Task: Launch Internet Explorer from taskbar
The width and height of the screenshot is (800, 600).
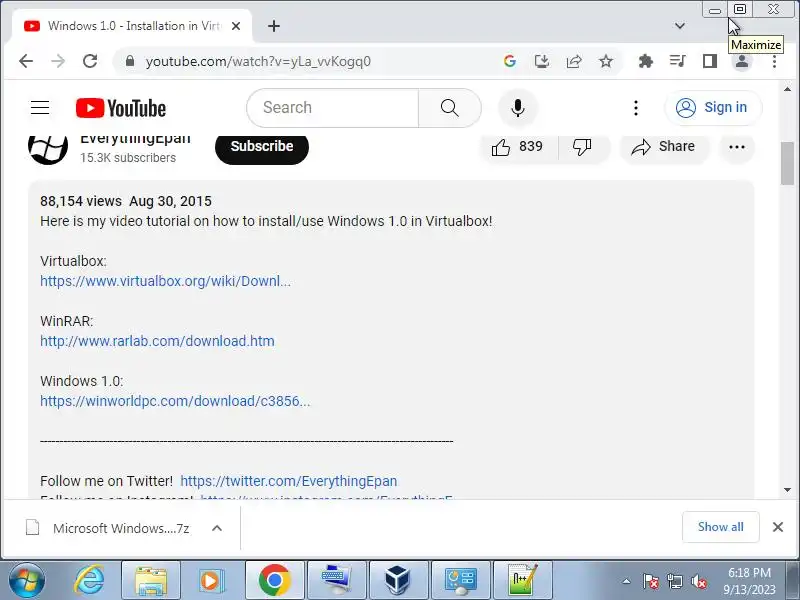Action: click(x=89, y=580)
